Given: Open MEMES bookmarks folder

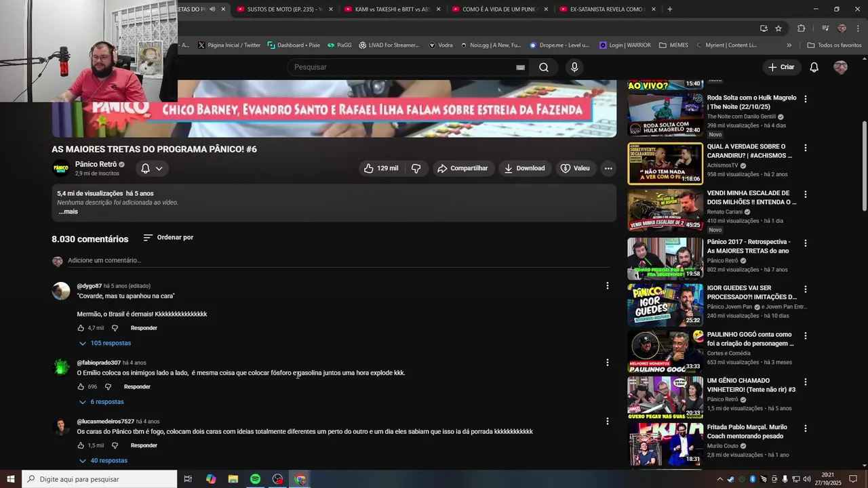Looking at the screenshot, I should (673, 45).
